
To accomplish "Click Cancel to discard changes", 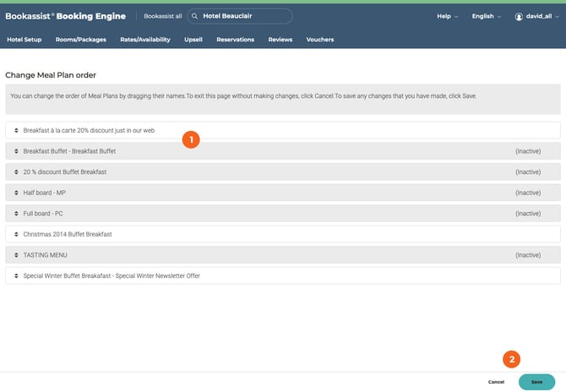I will pos(496,382).
